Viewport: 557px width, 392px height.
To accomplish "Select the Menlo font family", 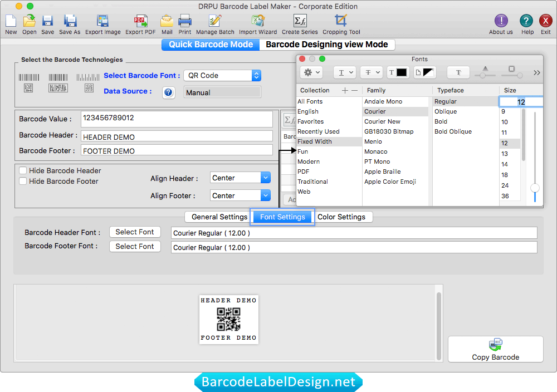I will [x=395, y=141].
